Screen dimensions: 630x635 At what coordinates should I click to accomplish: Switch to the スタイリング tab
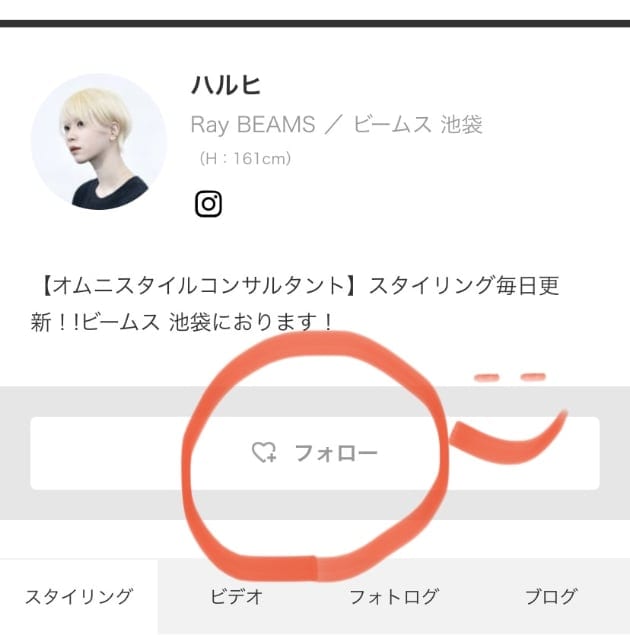click(79, 596)
